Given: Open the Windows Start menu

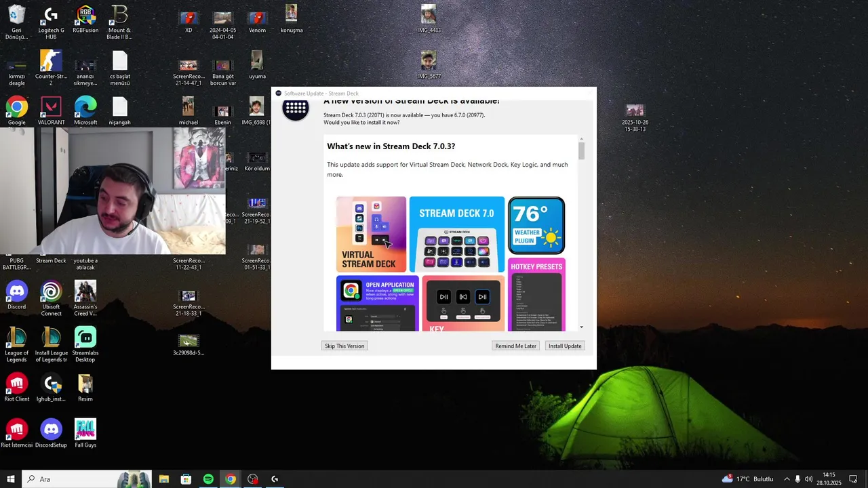Looking at the screenshot, I should click(11, 479).
